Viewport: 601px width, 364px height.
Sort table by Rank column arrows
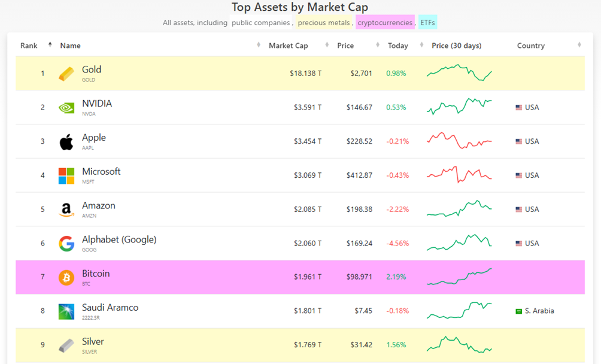(50, 45)
